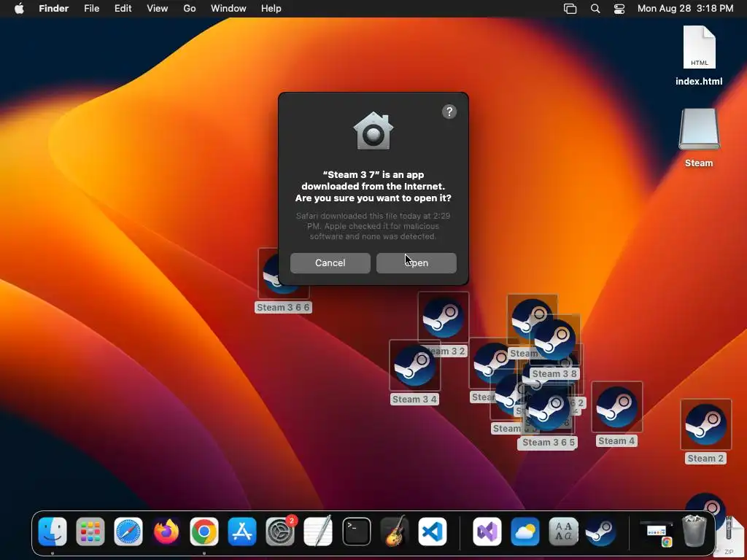This screenshot has height=560, width=747.
Task: Open the Finder menu in the menu bar
Action: (x=54, y=9)
